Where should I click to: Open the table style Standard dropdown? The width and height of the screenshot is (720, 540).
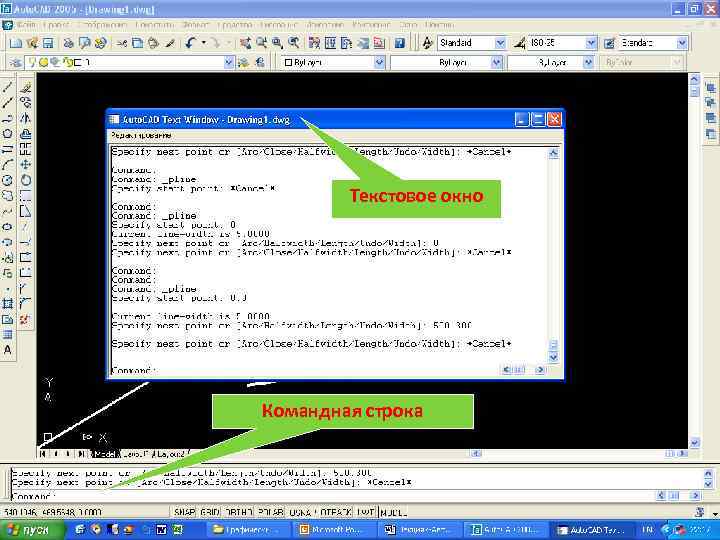(x=682, y=43)
